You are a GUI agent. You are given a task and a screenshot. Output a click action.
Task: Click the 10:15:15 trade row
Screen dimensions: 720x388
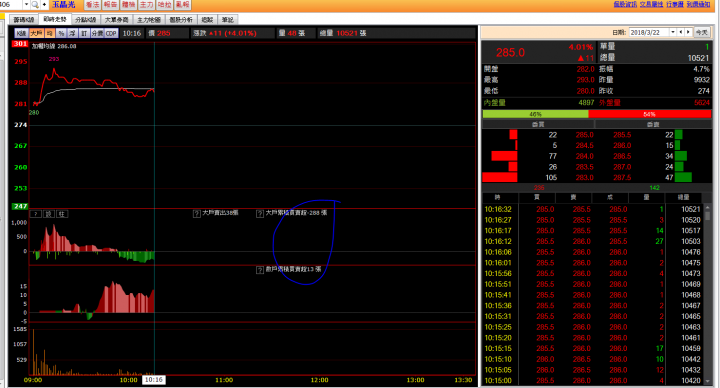tap(592, 349)
